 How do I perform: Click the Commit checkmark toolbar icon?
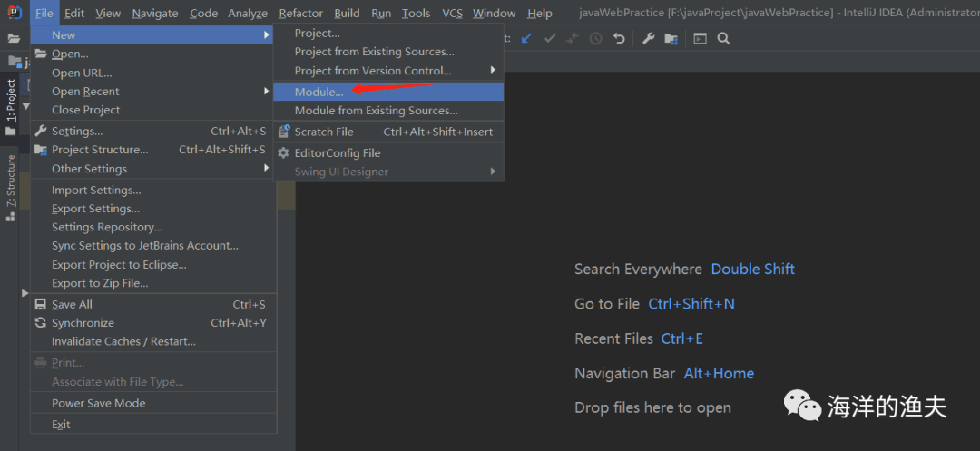550,39
